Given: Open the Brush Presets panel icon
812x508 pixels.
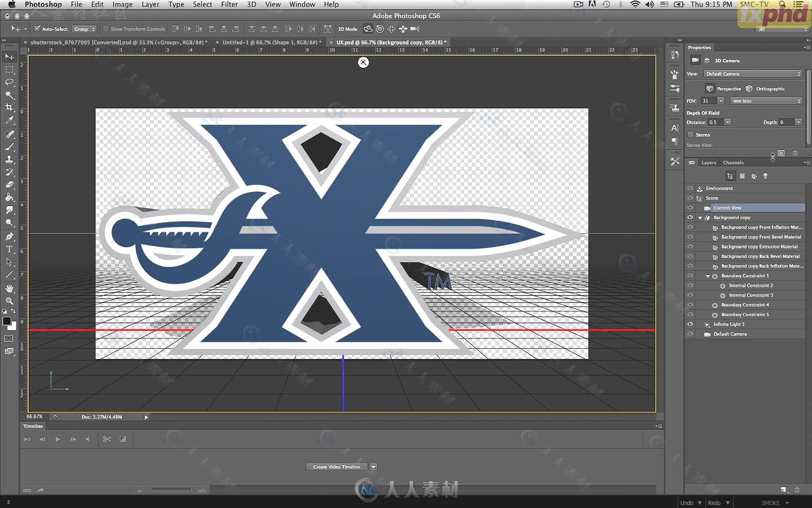Looking at the screenshot, I should tap(674, 89).
